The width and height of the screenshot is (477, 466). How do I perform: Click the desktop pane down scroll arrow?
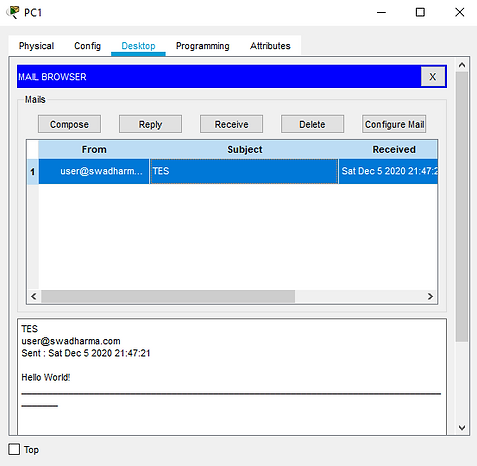462,427
